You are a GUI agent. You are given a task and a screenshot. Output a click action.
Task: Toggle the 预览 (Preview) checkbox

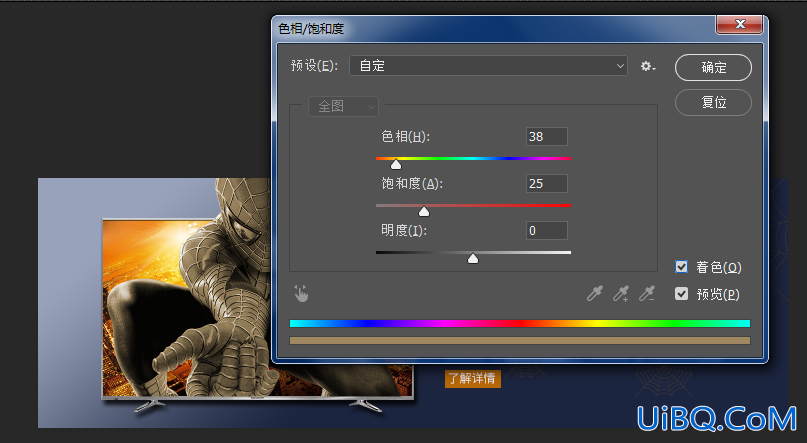681,294
